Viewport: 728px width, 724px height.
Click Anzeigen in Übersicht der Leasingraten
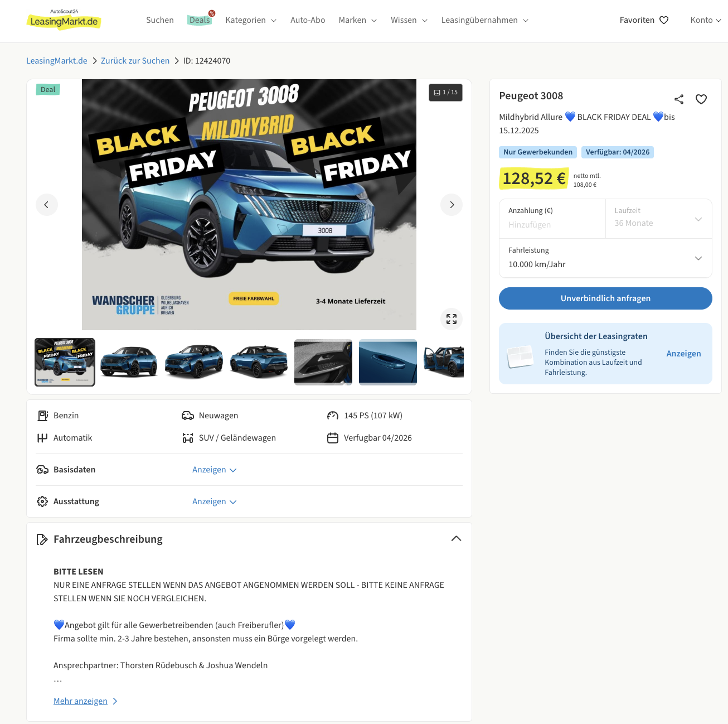click(683, 354)
